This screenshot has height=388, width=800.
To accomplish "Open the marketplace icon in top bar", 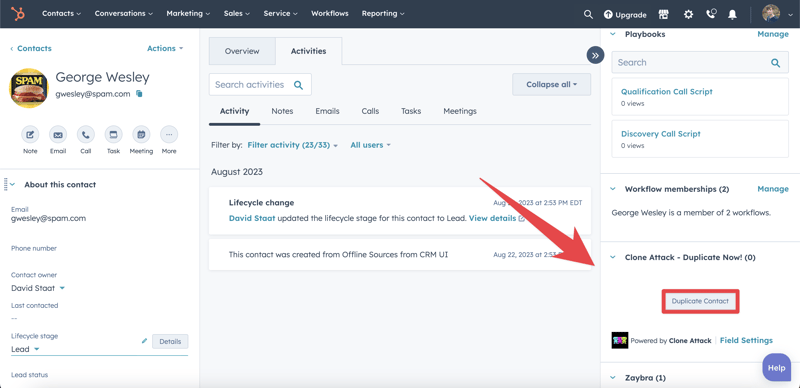I will [x=663, y=14].
